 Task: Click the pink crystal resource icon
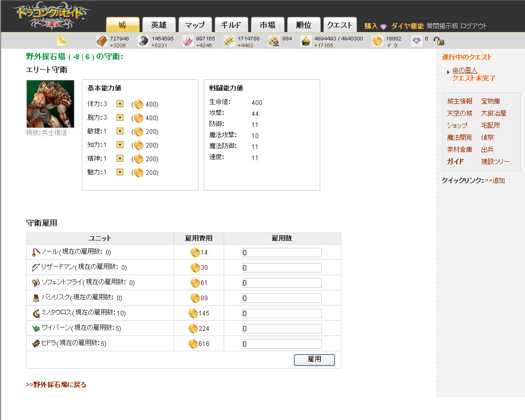point(187,41)
